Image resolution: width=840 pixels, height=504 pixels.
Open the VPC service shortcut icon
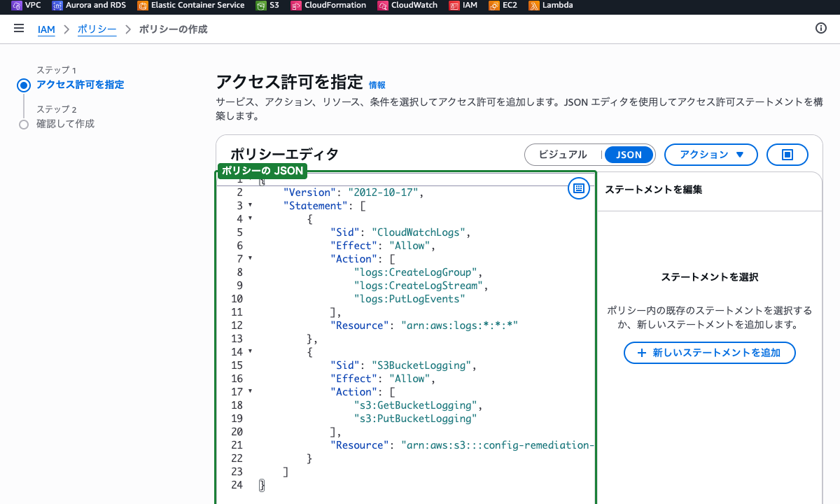pyautogui.click(x=16, y=6)
